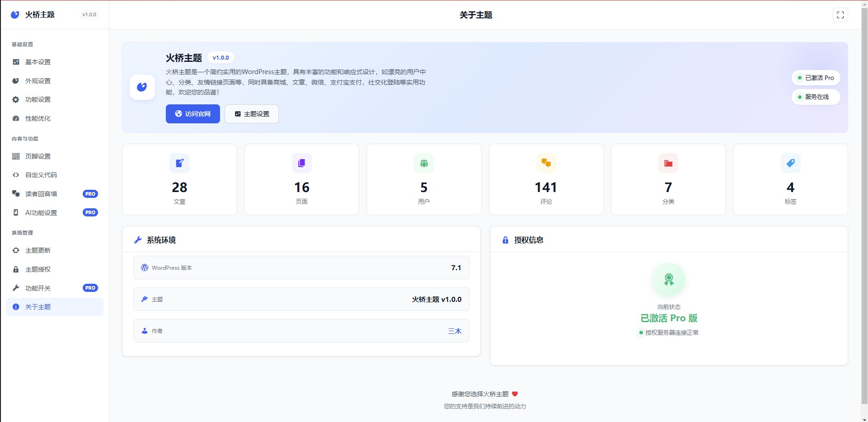Go to 主题更新 in the sidebar
This screenshot has height=422, width=868.
pos(55,250)
